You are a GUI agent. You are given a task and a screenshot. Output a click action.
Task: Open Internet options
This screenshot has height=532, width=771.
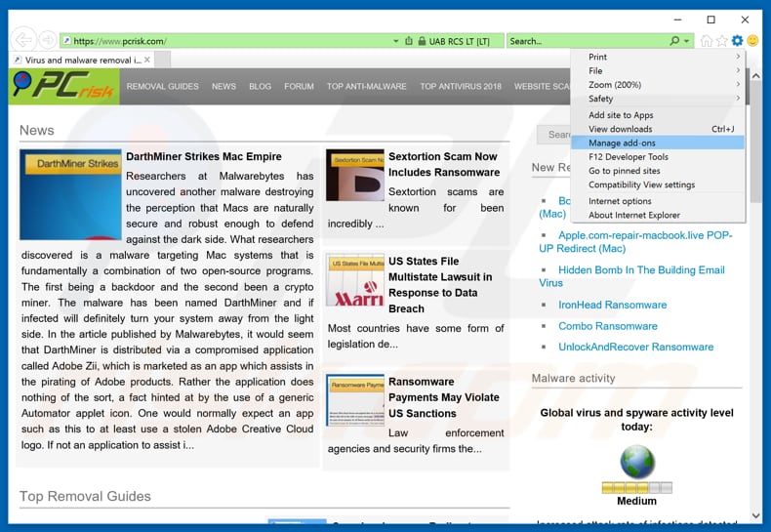click(x=658, y=201)
